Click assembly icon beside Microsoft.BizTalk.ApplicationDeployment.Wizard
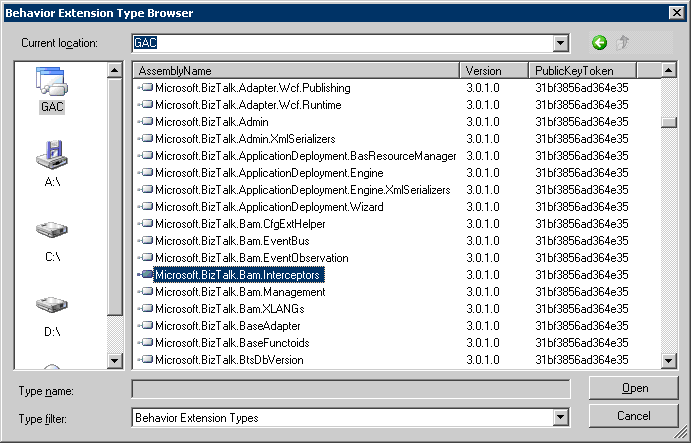The height and width of the screenshot is (443, 691). click(145, 207)
